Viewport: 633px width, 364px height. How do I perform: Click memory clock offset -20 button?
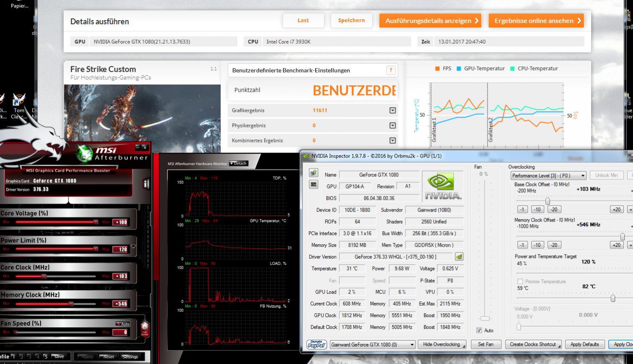tap(554, 245)
